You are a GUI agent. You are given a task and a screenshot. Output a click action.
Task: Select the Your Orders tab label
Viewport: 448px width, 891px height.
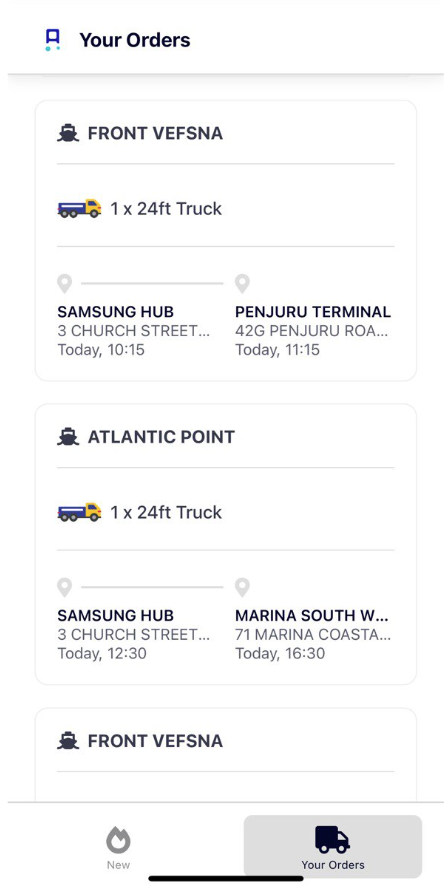[x=333, y=865]
